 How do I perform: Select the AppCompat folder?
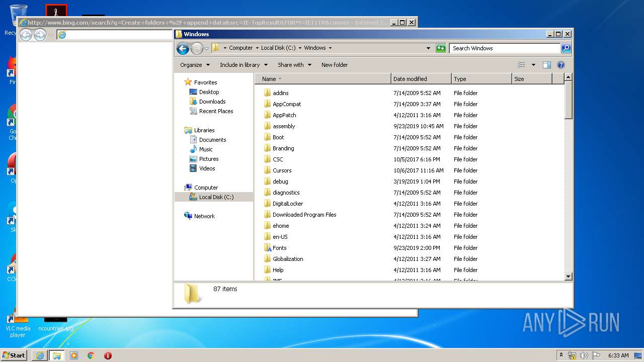tap(287, 104)
